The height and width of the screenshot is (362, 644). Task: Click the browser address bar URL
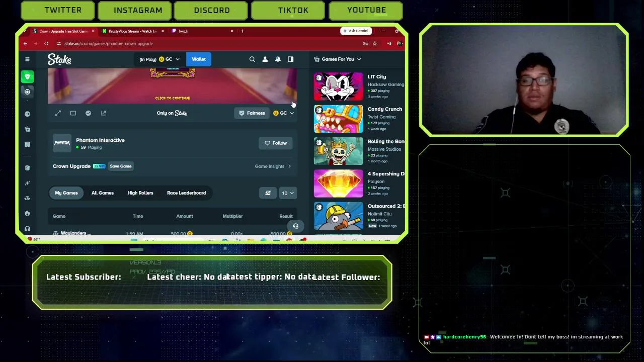109,44
